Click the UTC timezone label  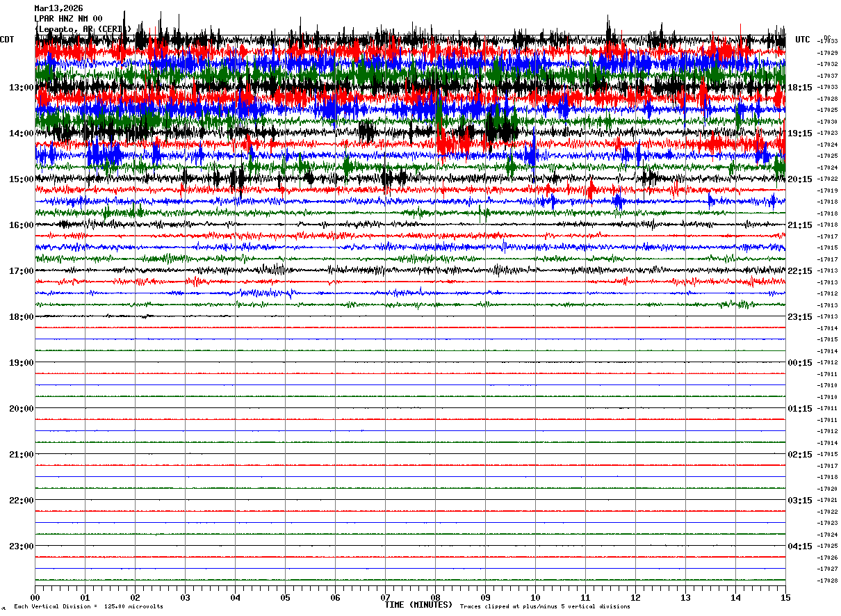click(x=803, y=40)
